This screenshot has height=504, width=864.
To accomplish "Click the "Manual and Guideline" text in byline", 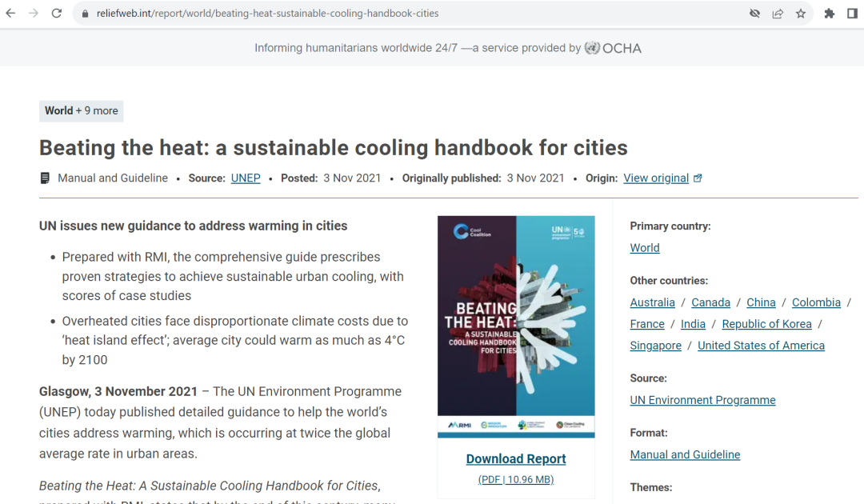I will coord(113,178).
